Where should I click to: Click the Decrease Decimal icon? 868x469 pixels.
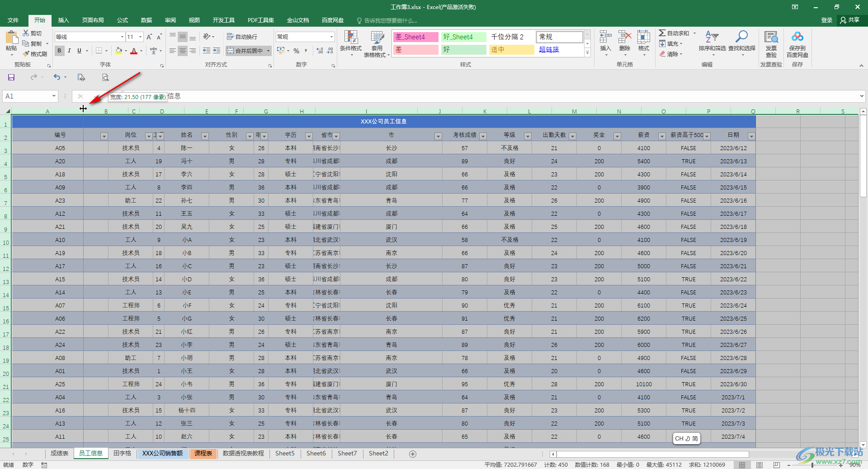tap(330, 51)
